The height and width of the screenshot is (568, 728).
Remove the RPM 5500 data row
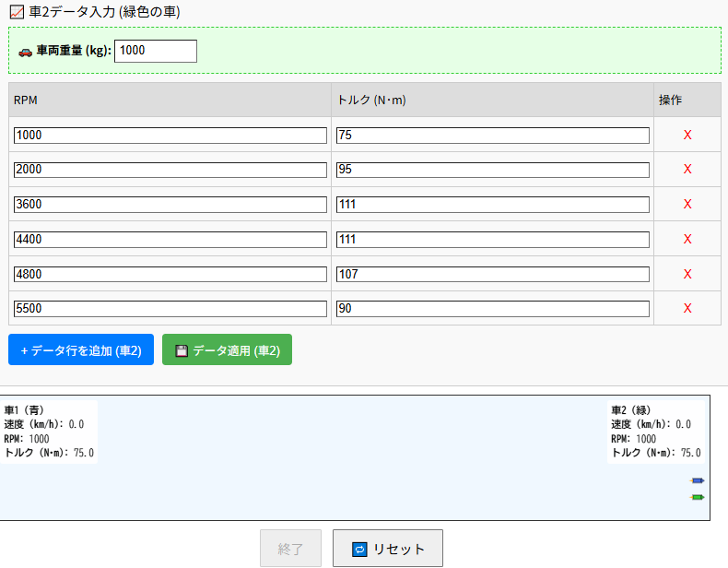click(x=687, y=308)
